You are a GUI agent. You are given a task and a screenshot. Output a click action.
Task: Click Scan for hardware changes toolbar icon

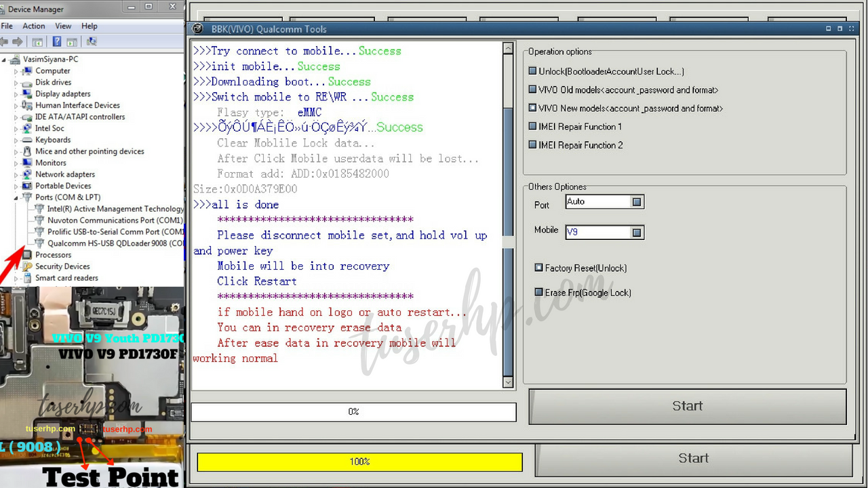(92, 41)
